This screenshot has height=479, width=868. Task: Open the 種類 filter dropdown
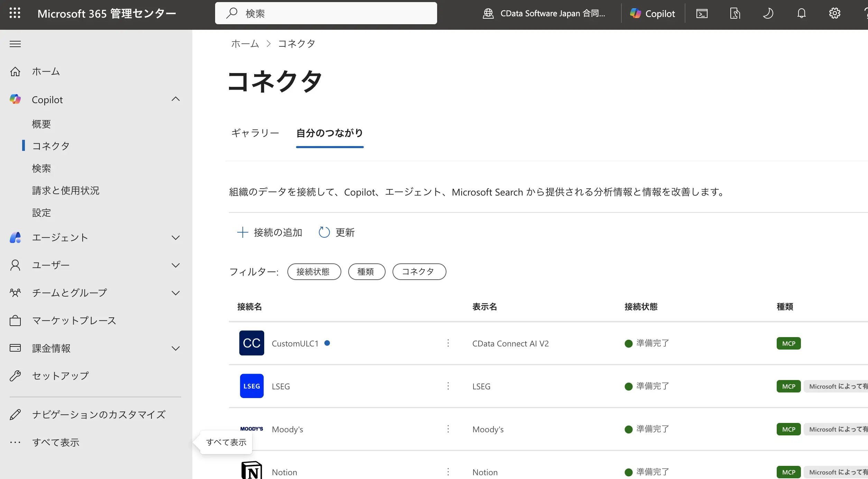click(x=367, y=272)
